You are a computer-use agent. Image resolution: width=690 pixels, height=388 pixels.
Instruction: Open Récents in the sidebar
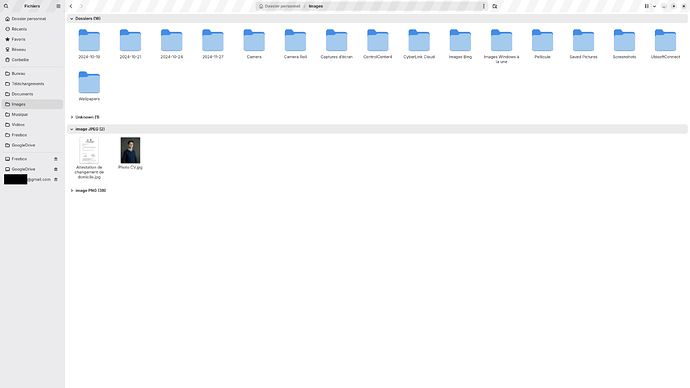pos(33,29)
